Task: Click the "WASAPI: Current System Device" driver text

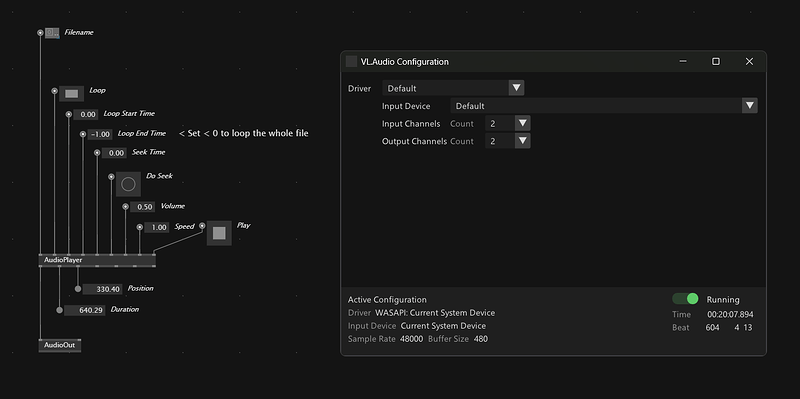Action: pos(435,313)
